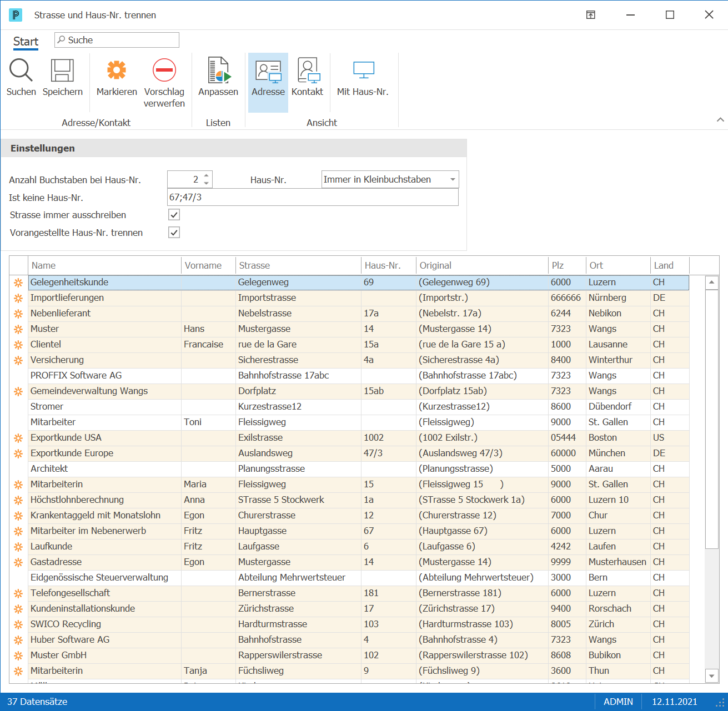
Task: Click the Suchen magnifier icon
Action: (x=21, y=70)
